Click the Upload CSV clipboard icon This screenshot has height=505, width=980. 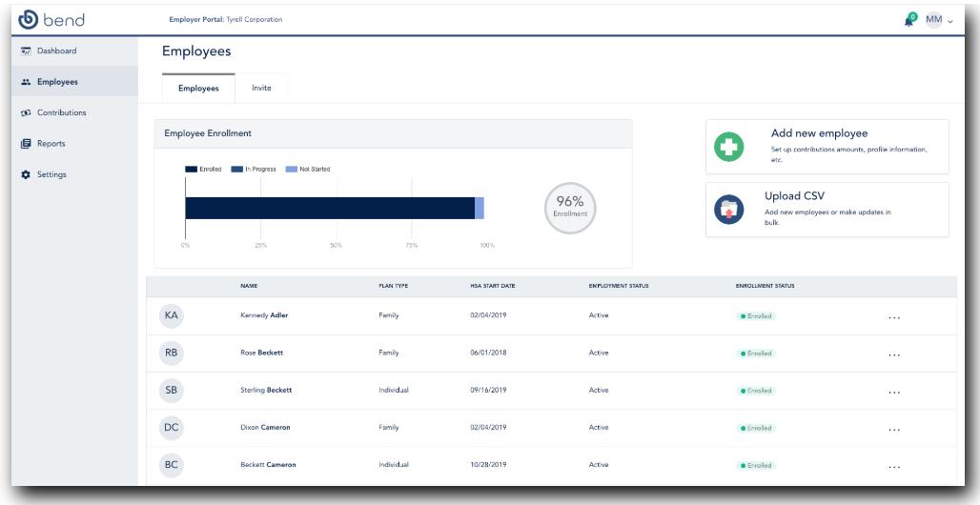tap(729, 210)
